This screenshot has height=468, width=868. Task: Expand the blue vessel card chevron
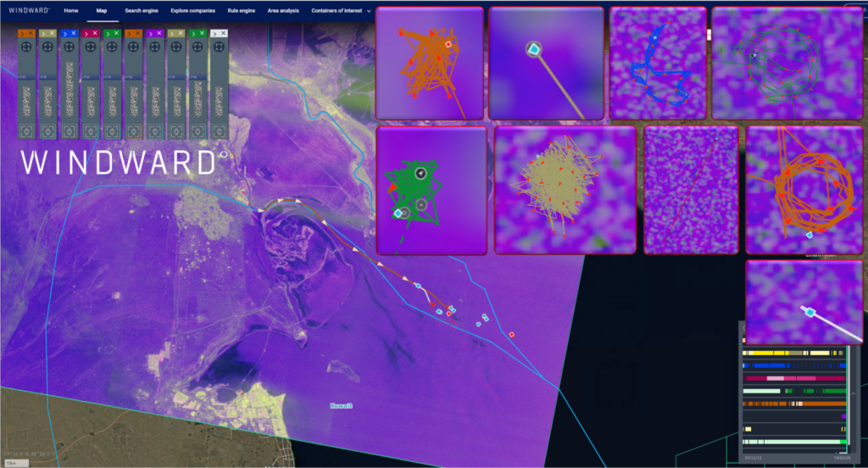(x=64, y=34)
